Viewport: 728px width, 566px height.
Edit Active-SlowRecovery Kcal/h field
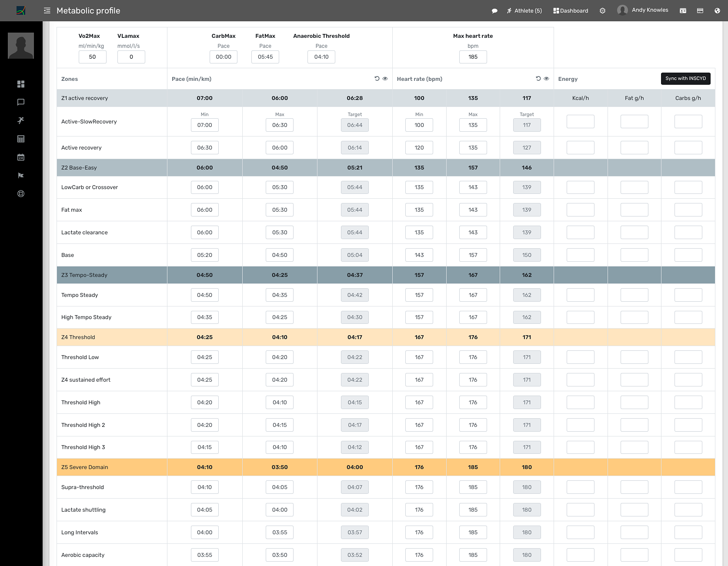(x=581, y=122)
